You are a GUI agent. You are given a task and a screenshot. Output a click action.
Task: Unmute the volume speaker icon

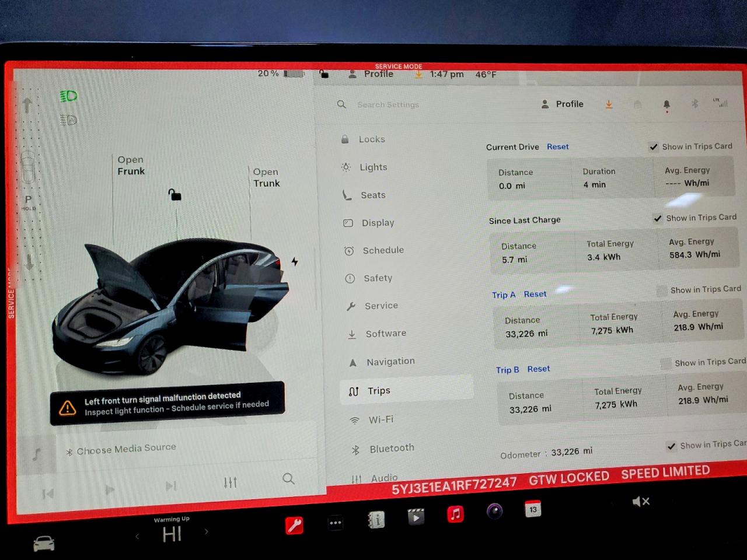(641, 502)
